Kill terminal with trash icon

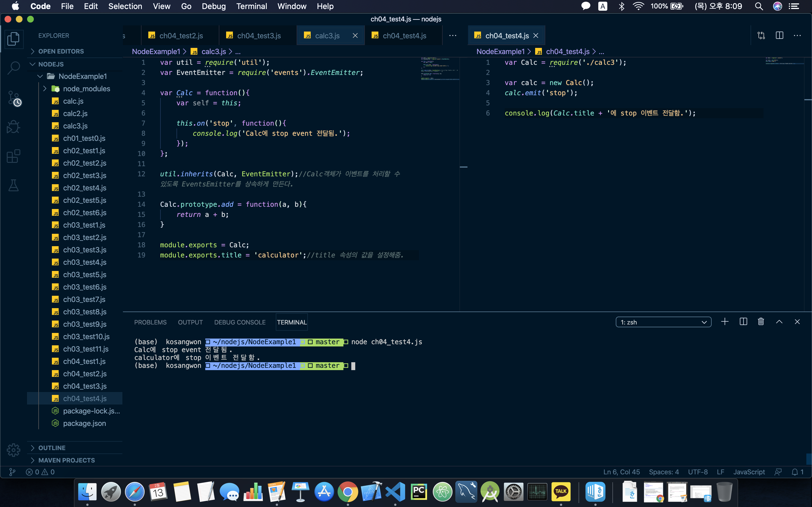761,322
